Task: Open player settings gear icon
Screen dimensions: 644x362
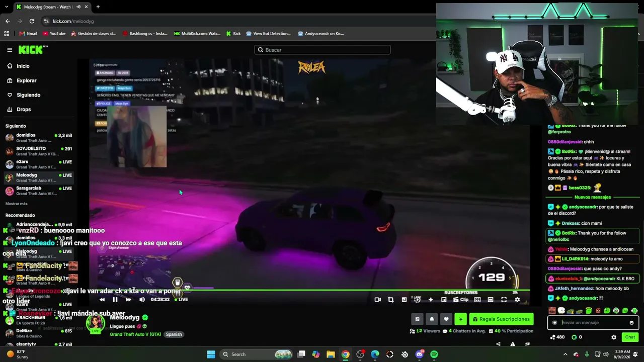Action: (x=517, y=300)
